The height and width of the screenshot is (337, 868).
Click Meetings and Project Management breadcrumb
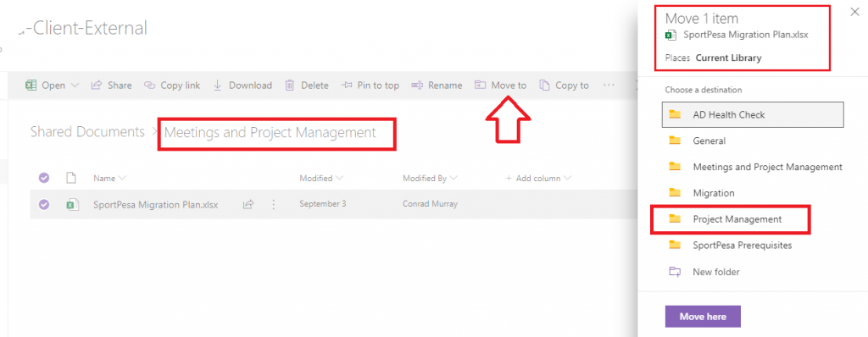coord(270,132)
